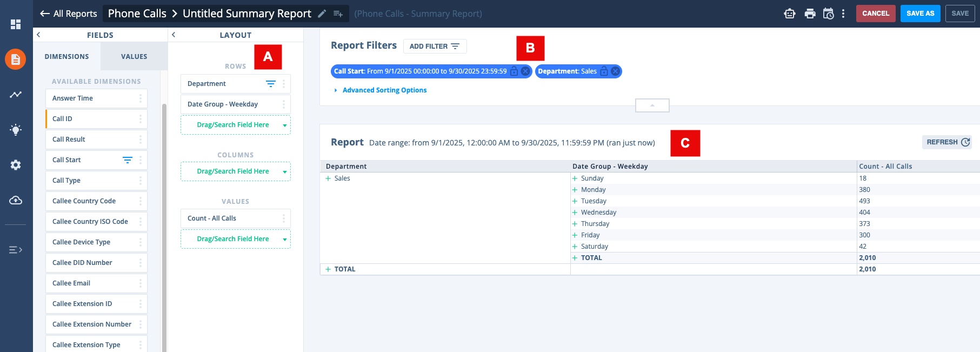Open options dots on Department layout row
This screenshot has height=352, width=980.
284,84
